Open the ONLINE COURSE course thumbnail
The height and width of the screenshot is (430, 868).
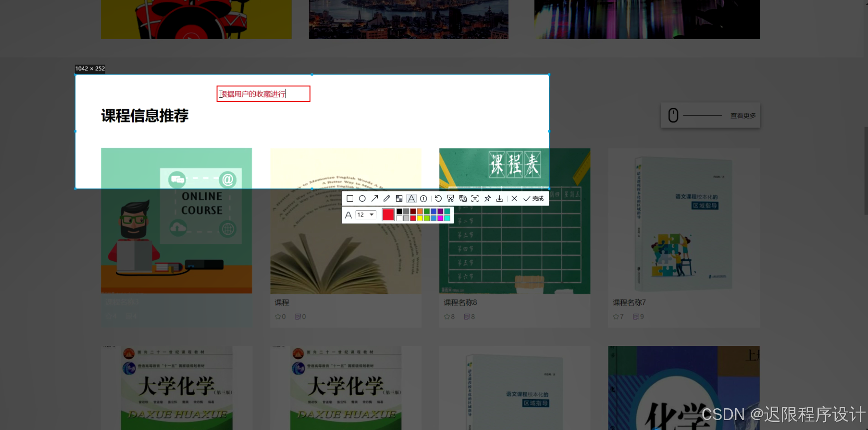176,221
